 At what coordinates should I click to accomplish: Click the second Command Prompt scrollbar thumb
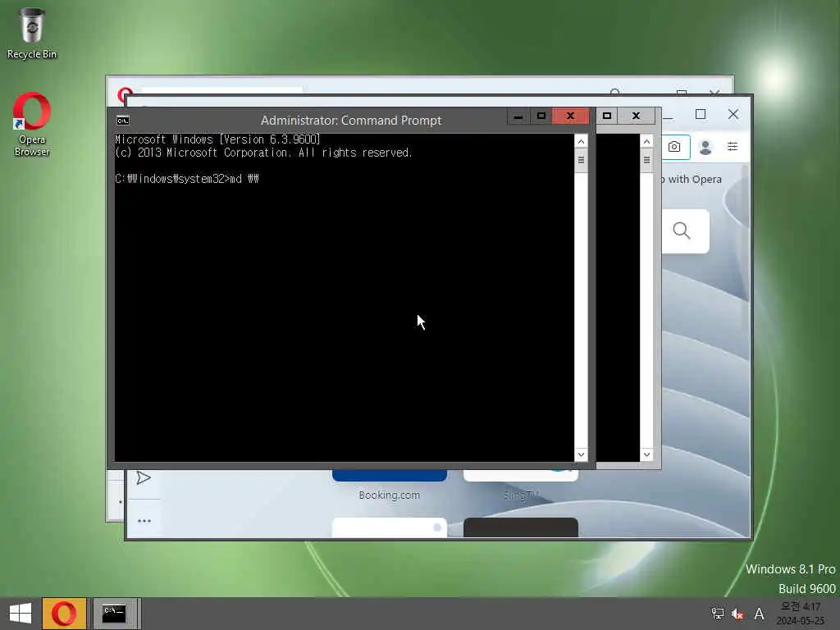point(646,160)
